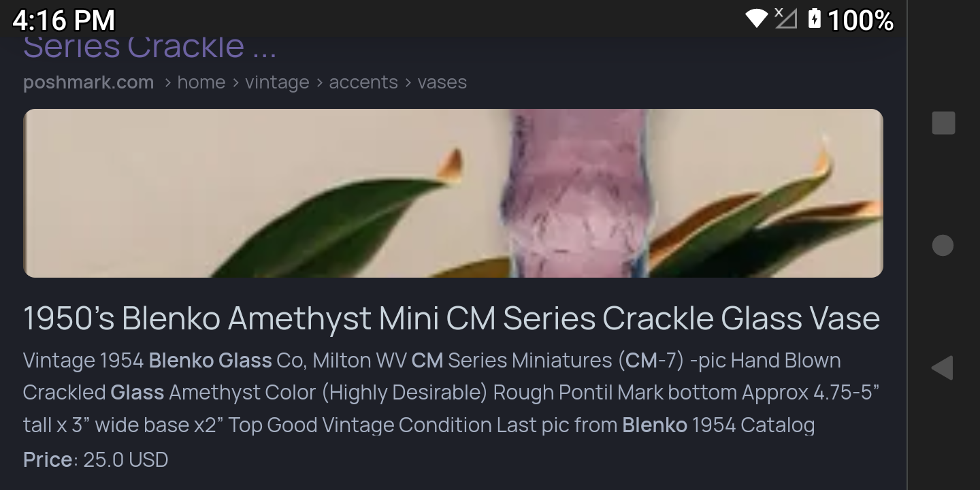Viewport: 980px width, 490px height.
Task: Tap the Android back navigation triangle
Action: [x=943, y=368]
